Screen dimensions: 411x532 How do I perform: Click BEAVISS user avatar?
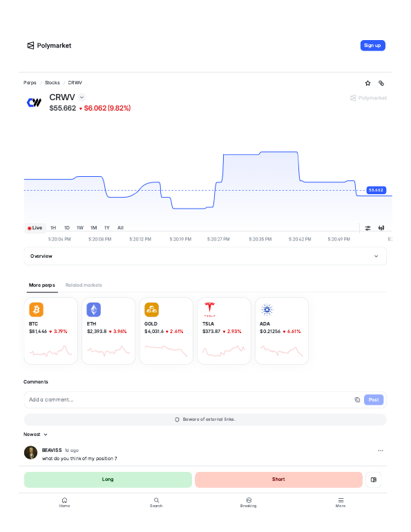pyautogui.click(x=30, y=453)
